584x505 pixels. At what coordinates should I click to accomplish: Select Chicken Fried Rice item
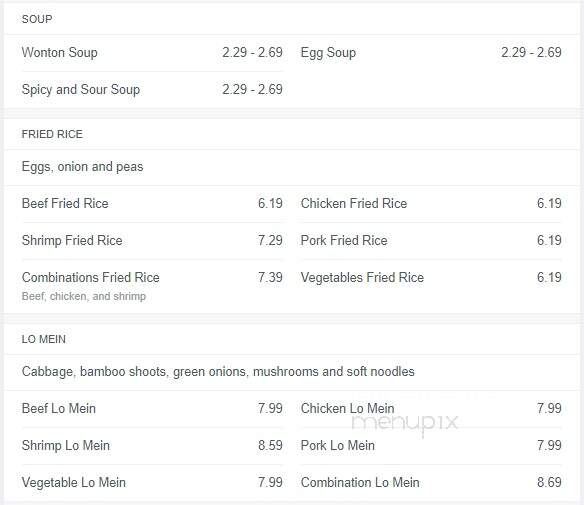coord(354,203)
